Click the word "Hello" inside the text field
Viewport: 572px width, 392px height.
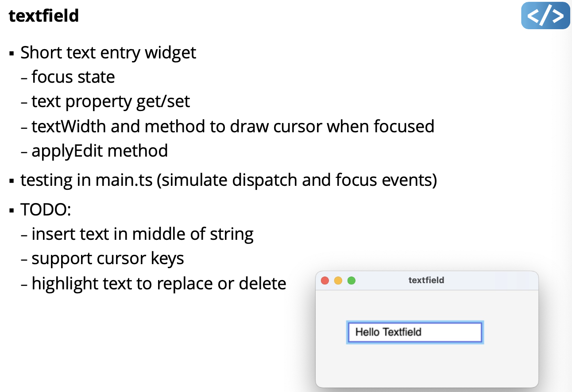367,332
